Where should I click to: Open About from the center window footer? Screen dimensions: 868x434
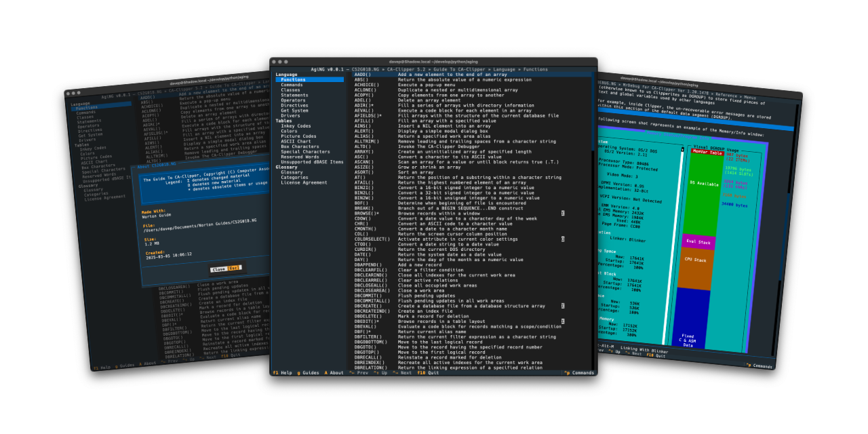[334, 372]
